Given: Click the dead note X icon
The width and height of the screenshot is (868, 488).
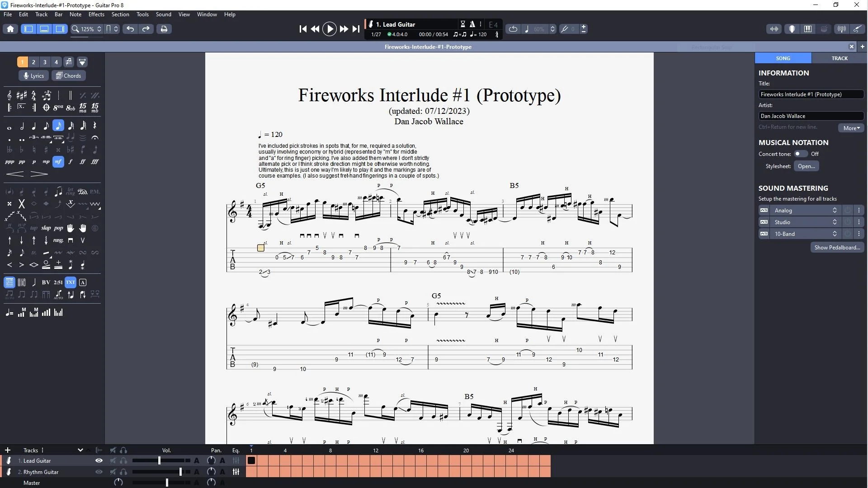Looking at the screenshot, I should point(21,204).
